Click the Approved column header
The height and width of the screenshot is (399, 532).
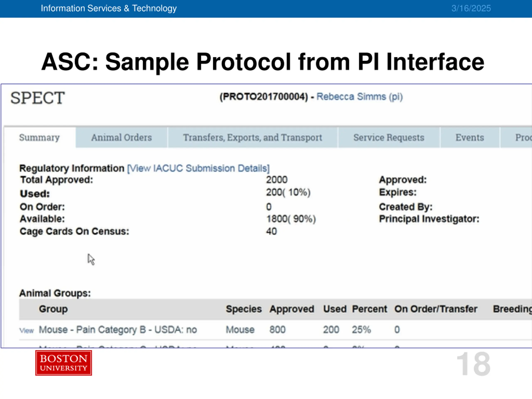292,309
